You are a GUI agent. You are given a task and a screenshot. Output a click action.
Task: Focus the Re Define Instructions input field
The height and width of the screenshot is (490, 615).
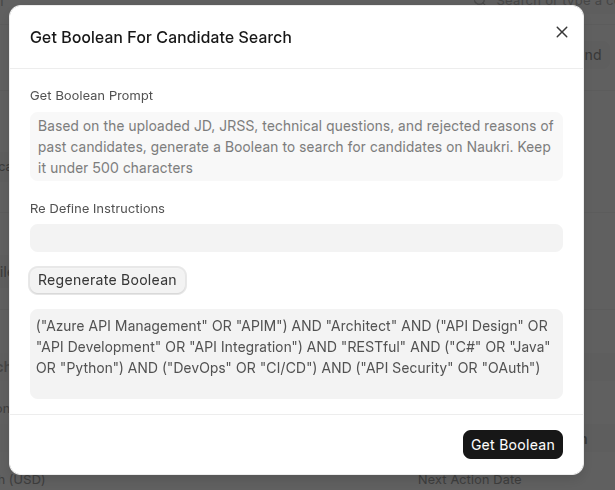tap(296, 238)
